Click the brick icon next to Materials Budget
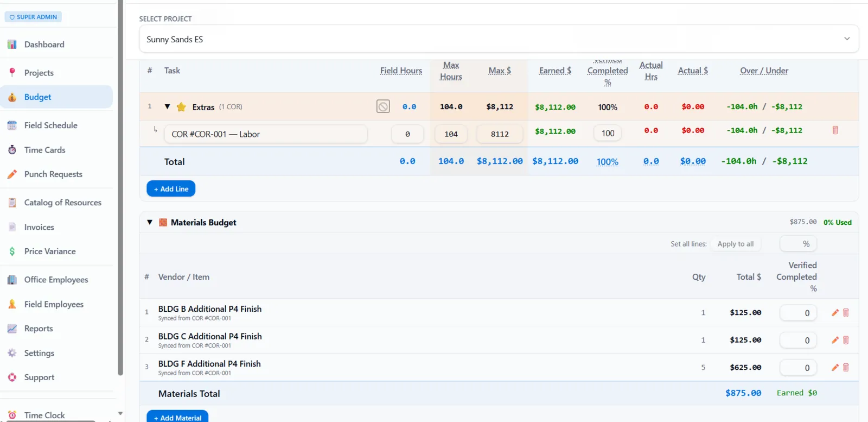The height and width of the screenshot is (422, 868). coord(163,222)
